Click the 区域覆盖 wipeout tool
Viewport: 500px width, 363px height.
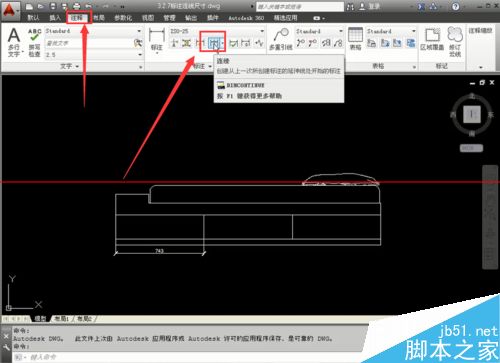pos(432,39)
